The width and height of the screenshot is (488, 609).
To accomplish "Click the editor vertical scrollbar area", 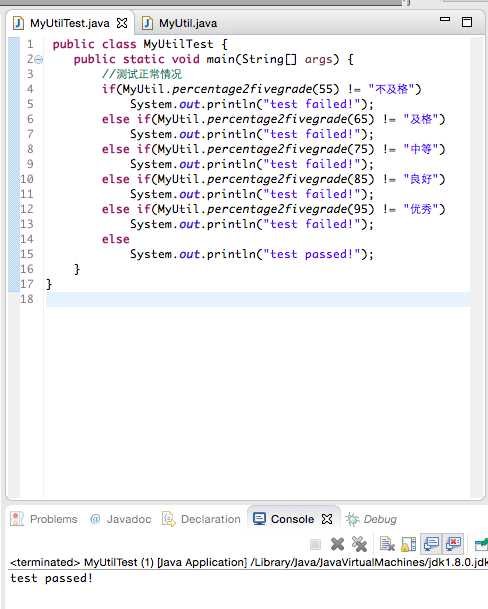I will (x=476, y=268).
